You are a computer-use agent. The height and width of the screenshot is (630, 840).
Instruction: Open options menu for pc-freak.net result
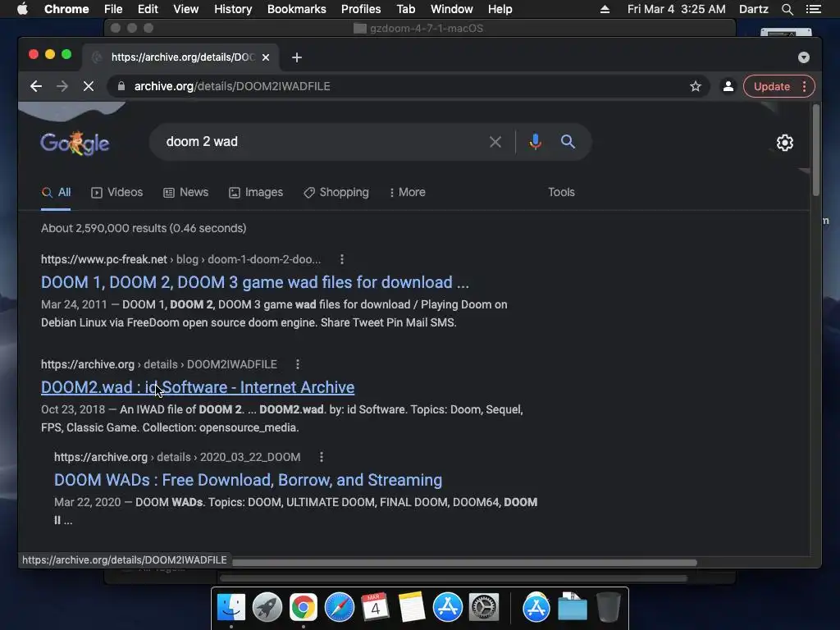tap(342, 259)
